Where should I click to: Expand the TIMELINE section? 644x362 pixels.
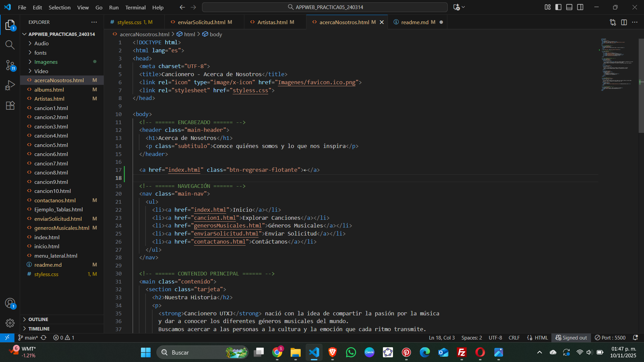39,328
